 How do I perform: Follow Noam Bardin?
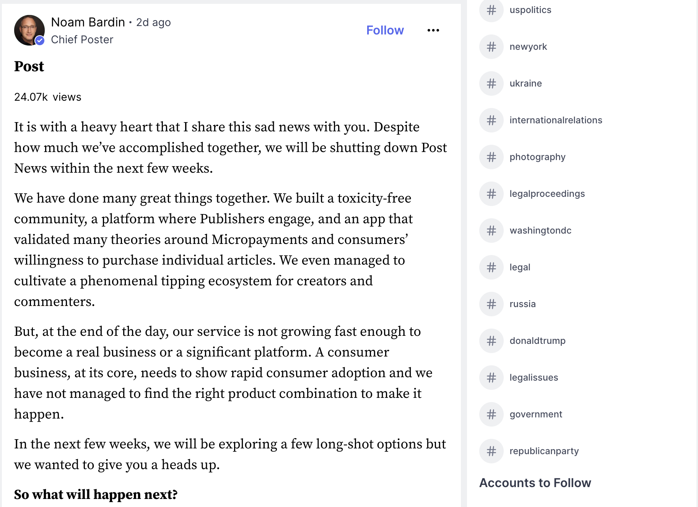[385, 30]
